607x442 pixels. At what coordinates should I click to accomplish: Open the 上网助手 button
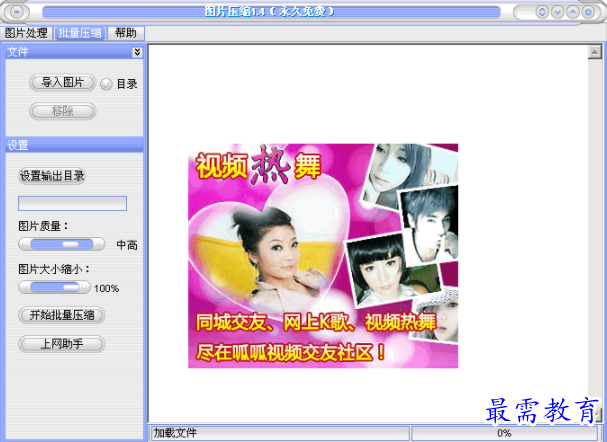62,344
